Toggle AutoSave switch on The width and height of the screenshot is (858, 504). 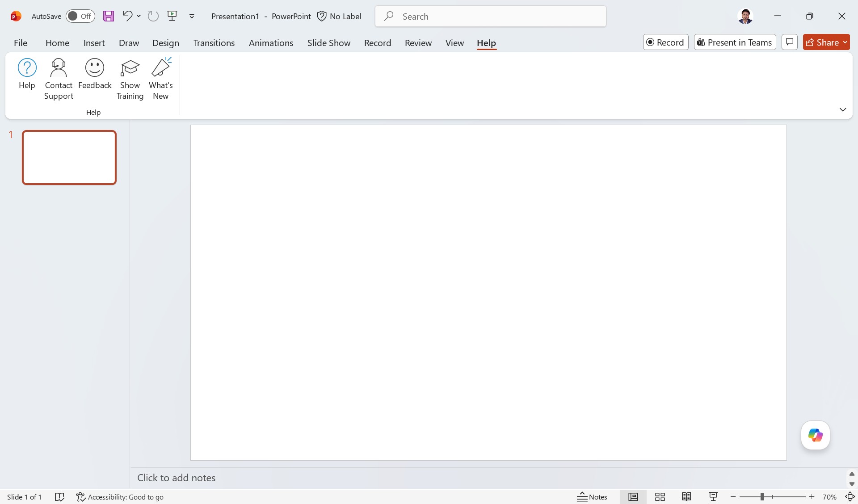pos(80,16)
